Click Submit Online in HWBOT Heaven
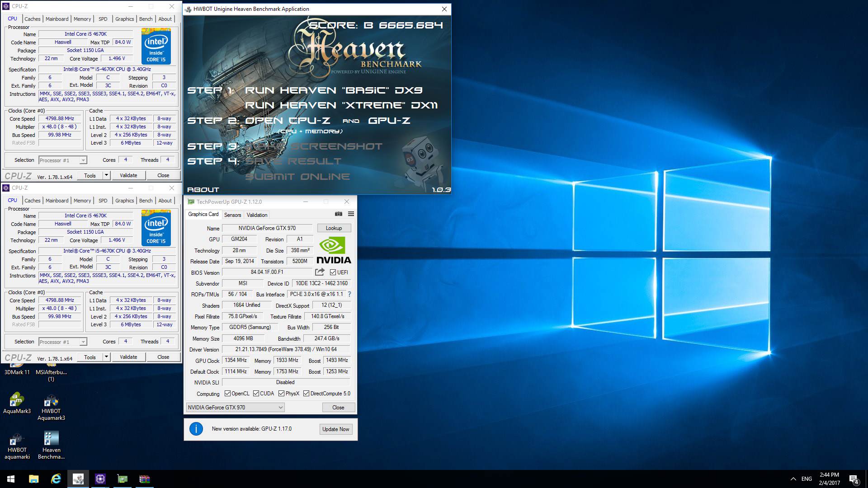The height and width of the screenshot is (488, 868). point(297,177)
